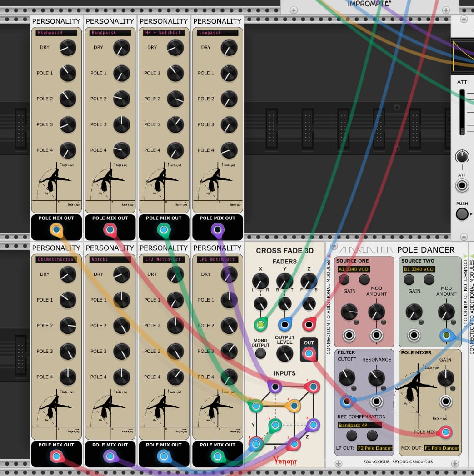This screenshot has height=476, width=474.
Task: Toggle the MONO OUTPUT button
Action: (x=260, y=353)
